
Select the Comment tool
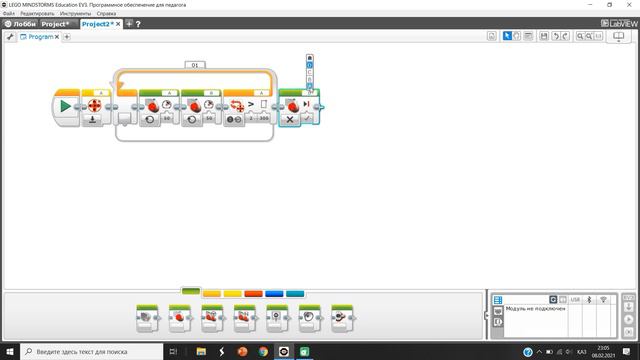tap(528, 36)
